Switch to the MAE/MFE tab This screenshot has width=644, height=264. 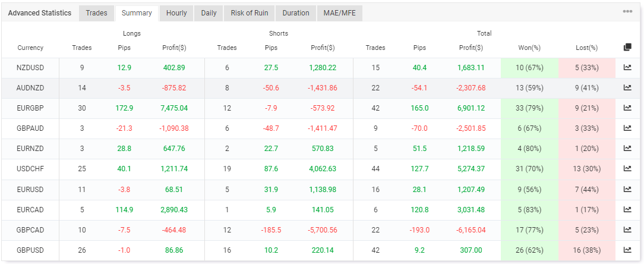point(340,13)
